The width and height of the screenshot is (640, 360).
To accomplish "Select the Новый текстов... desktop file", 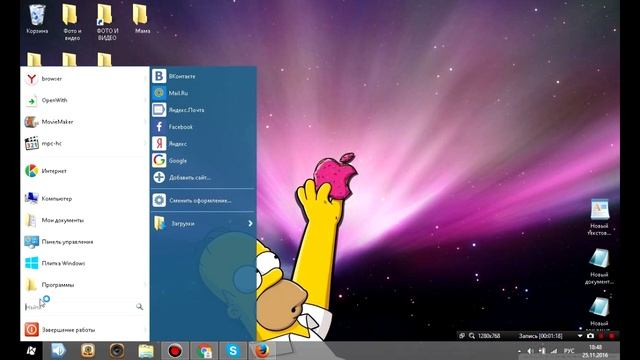I will click(x=599, y=217).
